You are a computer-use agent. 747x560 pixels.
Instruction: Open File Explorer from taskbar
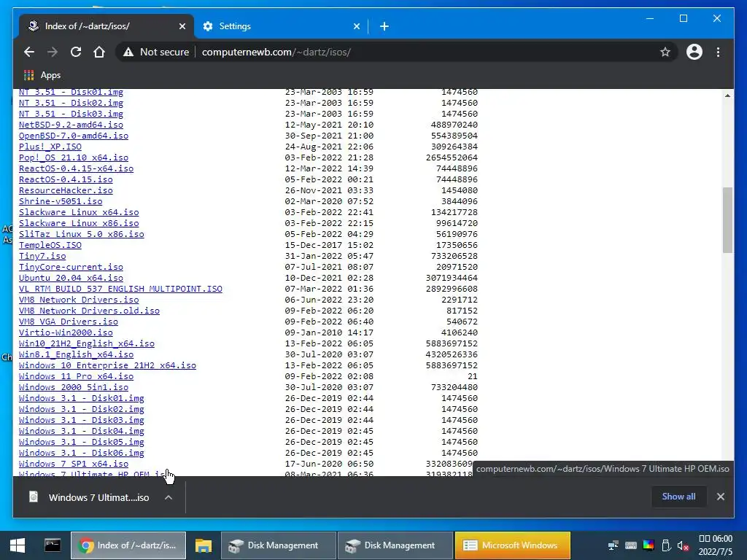pos(204,545)
